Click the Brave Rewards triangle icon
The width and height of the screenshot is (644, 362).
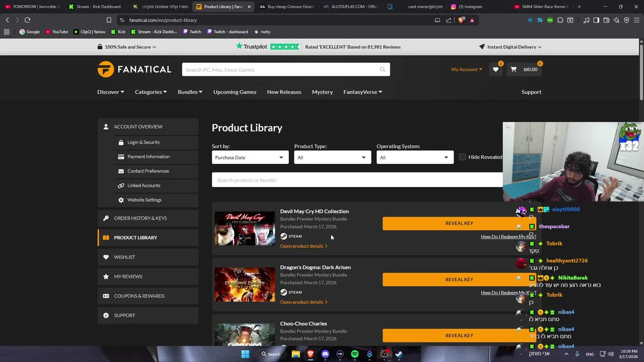[472, 20]
